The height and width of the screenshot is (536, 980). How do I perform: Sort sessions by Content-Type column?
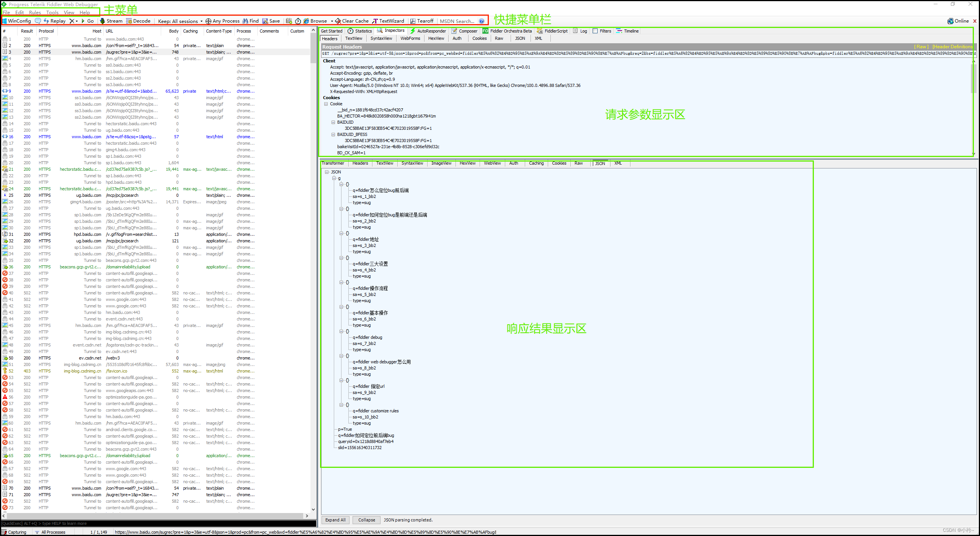(x=219, y=31)
